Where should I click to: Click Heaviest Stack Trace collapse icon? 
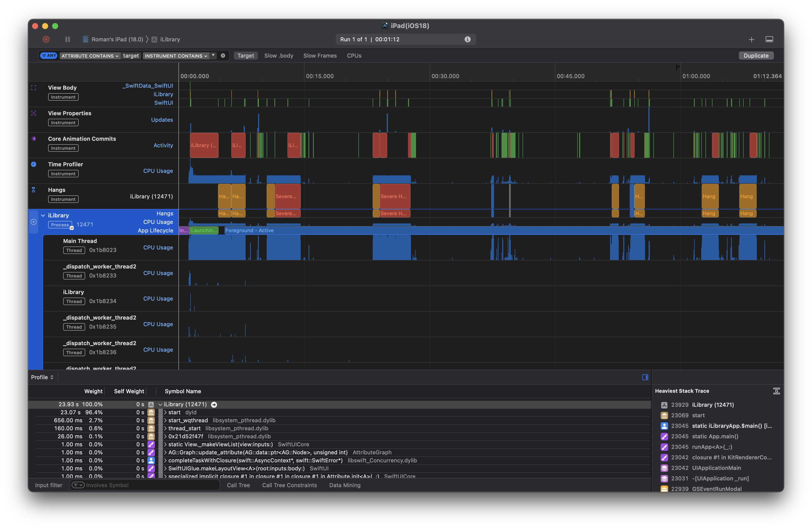tap(776, 391)
